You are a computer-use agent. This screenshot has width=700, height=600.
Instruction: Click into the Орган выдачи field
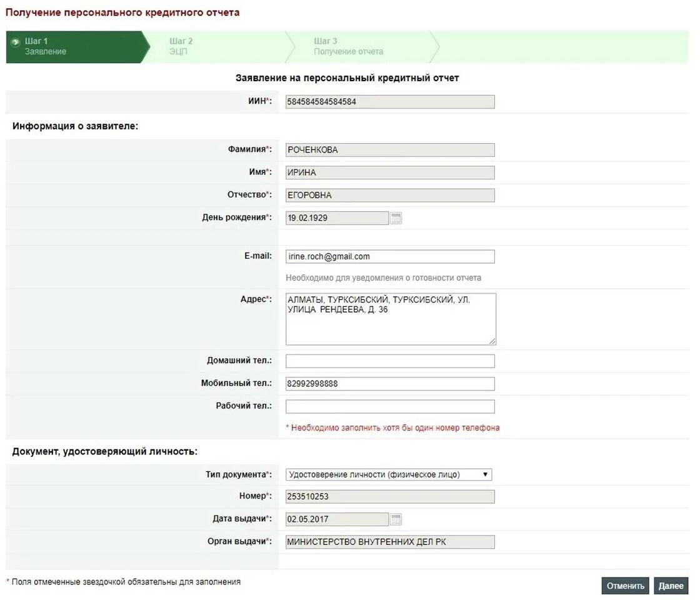coord(390,542)
